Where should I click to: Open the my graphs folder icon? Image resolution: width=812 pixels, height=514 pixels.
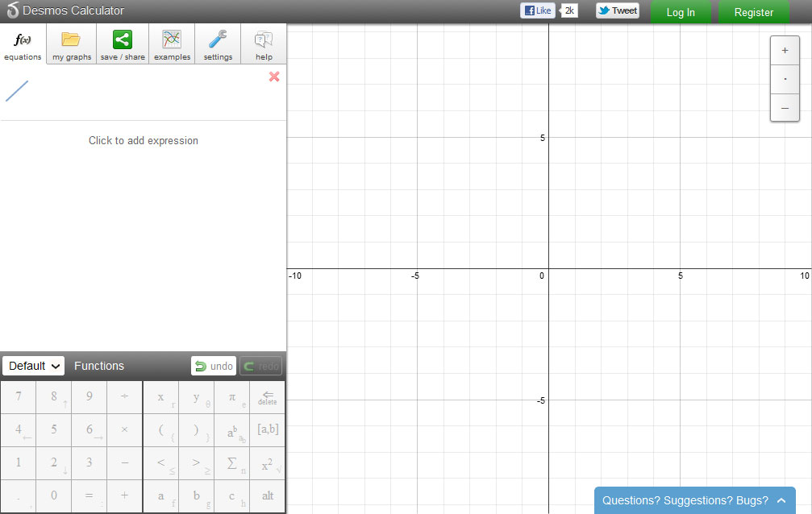72,39
